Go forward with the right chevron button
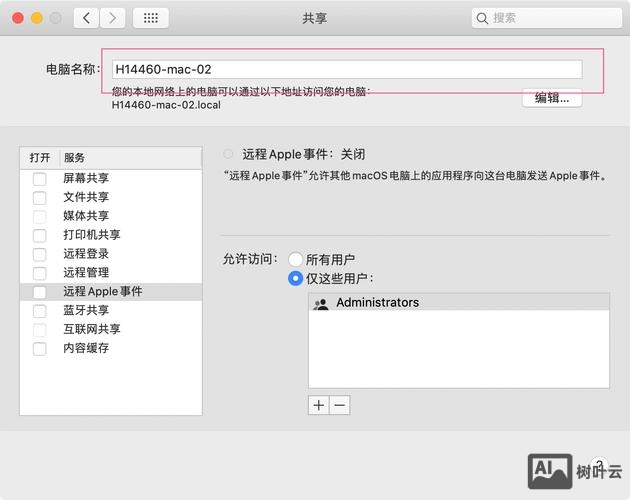The height and width of the screenshot is (500, 630). [x=112, y=18]
